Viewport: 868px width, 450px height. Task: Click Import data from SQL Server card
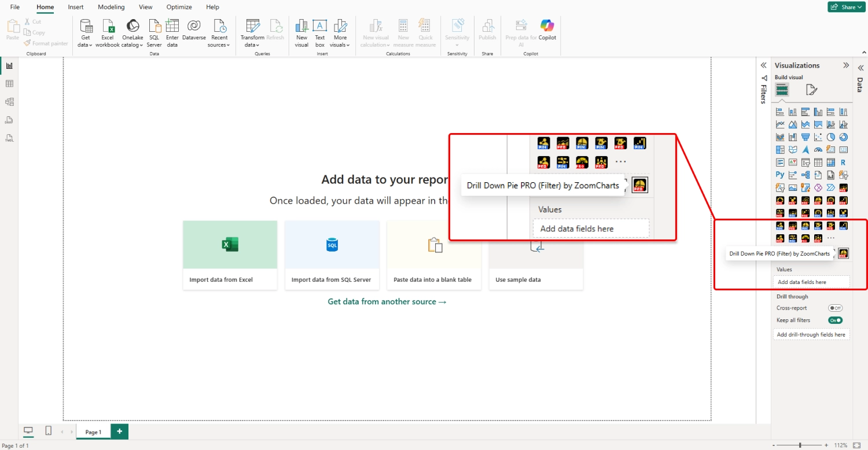[x=332, y=255]
